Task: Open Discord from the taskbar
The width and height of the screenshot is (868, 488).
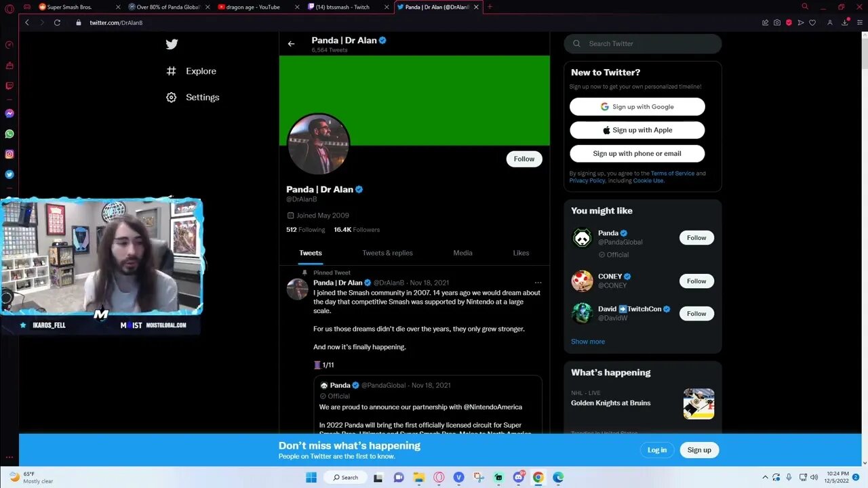Action: point(519,477)
